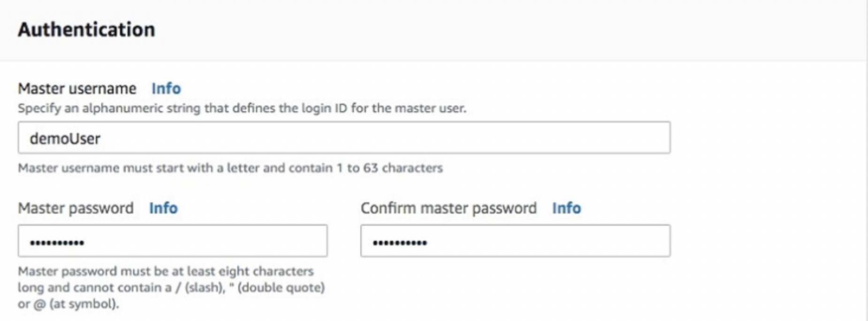868x321 pixels.
Task: Click the demoUser text in username field
Action: (x=65, y=139)
